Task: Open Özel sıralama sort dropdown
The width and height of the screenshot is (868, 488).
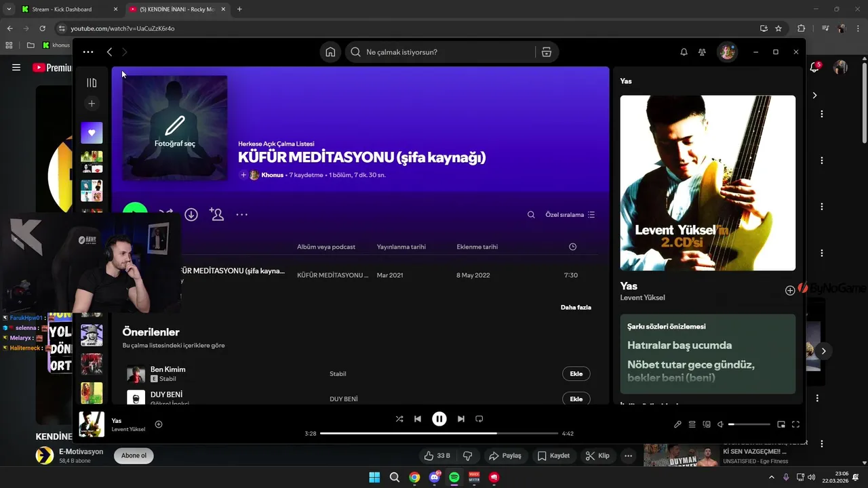Action: pos(570,215)
